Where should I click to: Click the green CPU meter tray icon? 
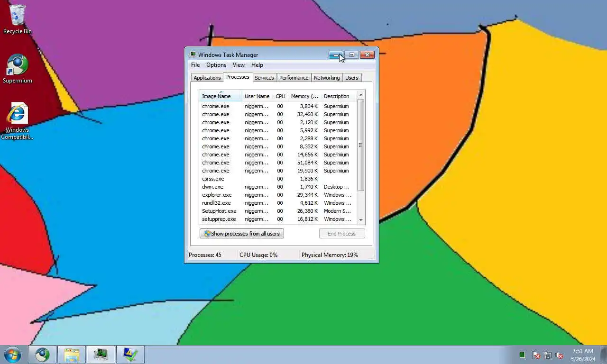pos(522,355)
